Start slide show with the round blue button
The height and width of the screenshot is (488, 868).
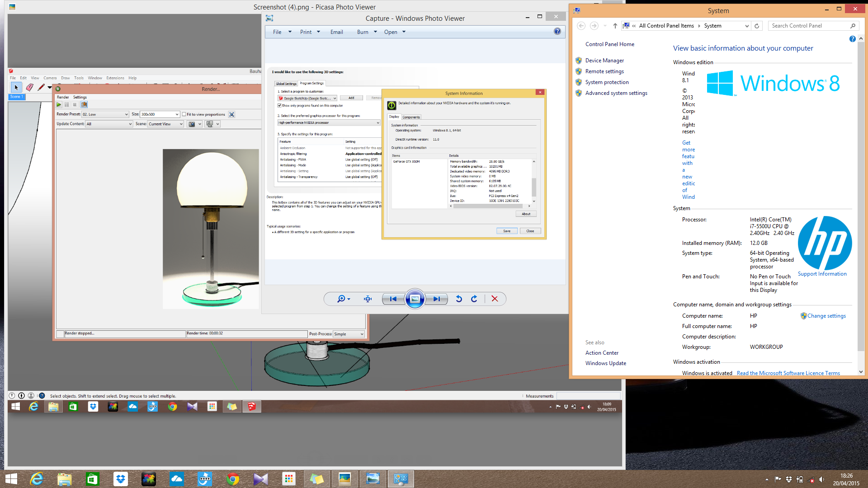[415, 299]
